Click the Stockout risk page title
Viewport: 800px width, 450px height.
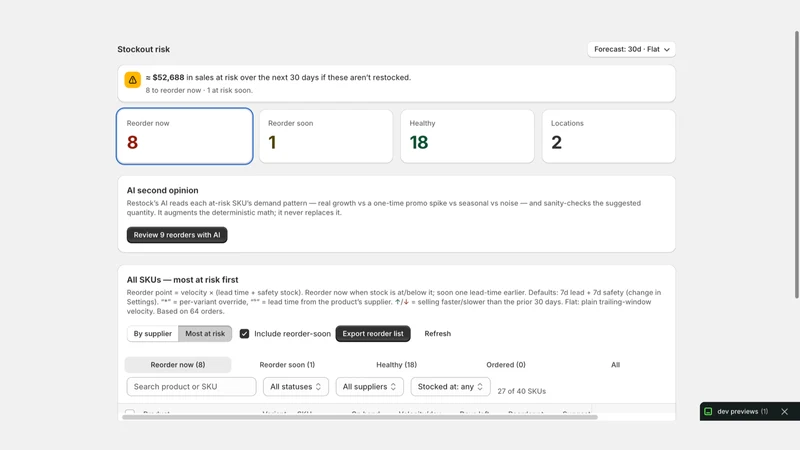pos(143,49)
